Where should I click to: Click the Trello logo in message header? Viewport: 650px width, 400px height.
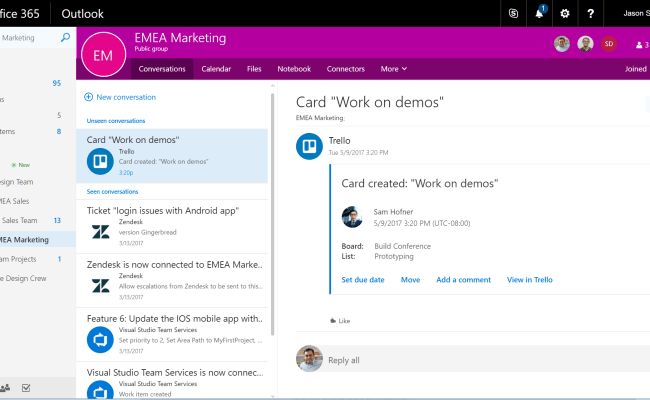(309, 146)
